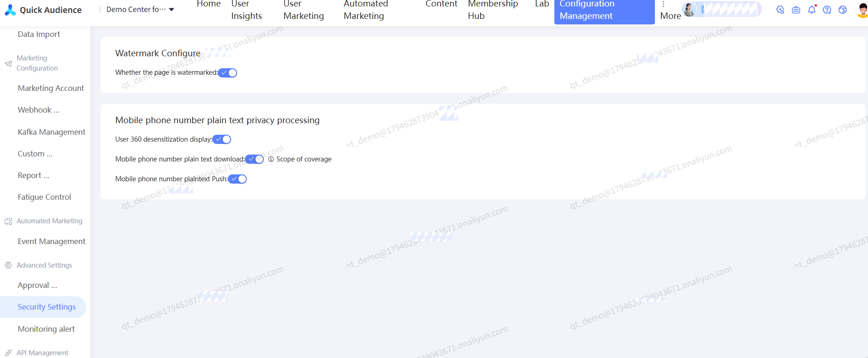Toggle the page watermark switch

[227, 73]
